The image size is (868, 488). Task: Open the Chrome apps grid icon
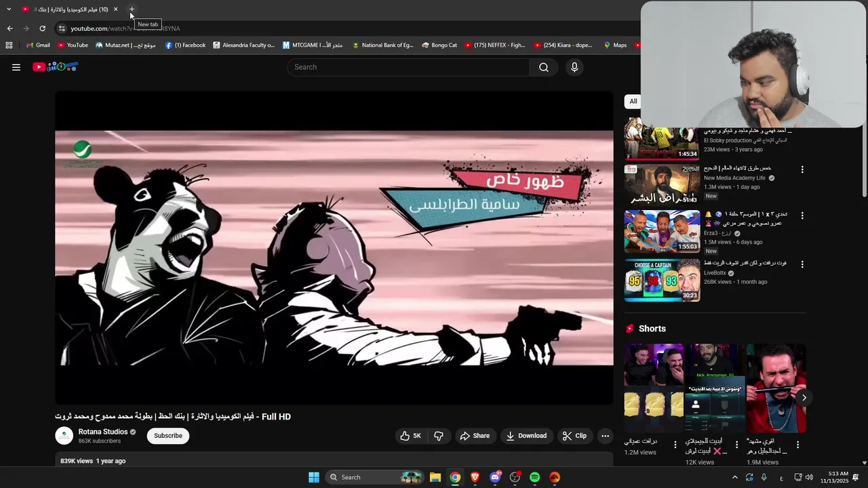(9, 45)
